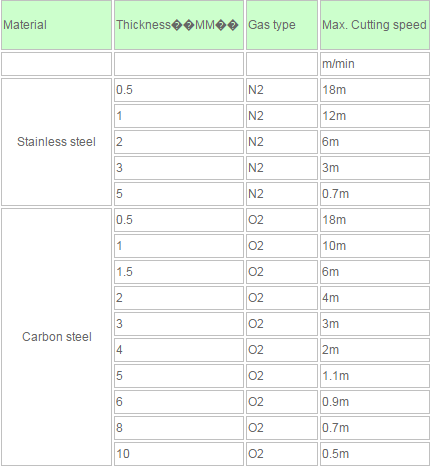
Task: Click the Material header cell
Action: (56, 25)
